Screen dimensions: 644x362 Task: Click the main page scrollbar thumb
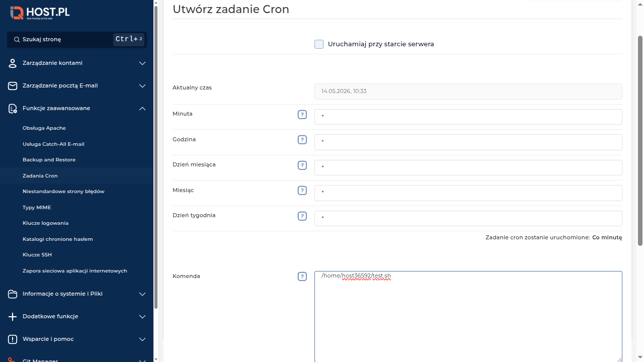640,141
